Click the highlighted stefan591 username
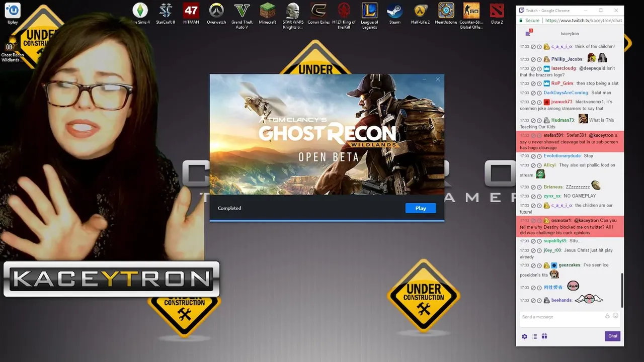 pos(553,135)
